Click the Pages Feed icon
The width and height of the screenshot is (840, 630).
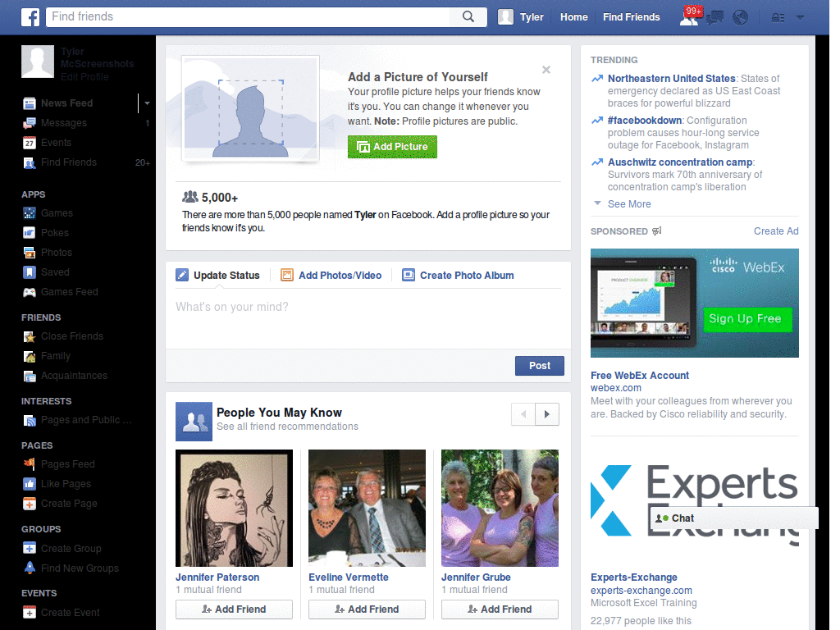point(30,464)
